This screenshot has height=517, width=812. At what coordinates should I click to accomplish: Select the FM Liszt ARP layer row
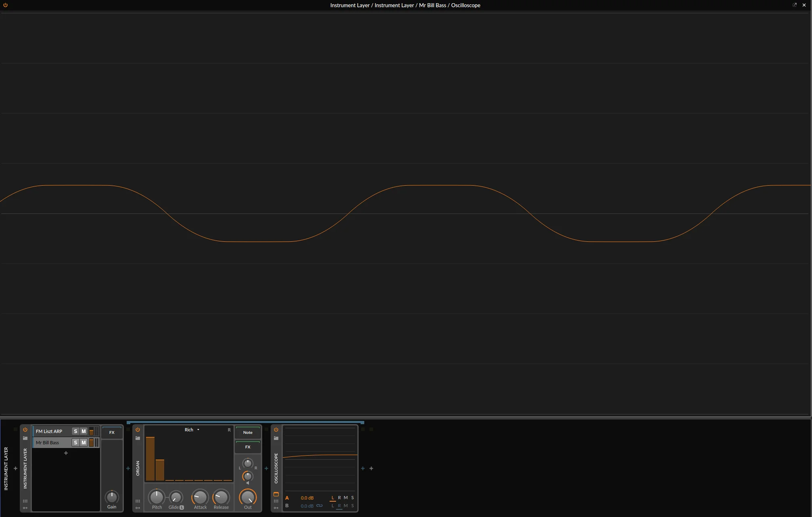pyautogui.click(x=66, y=431)
